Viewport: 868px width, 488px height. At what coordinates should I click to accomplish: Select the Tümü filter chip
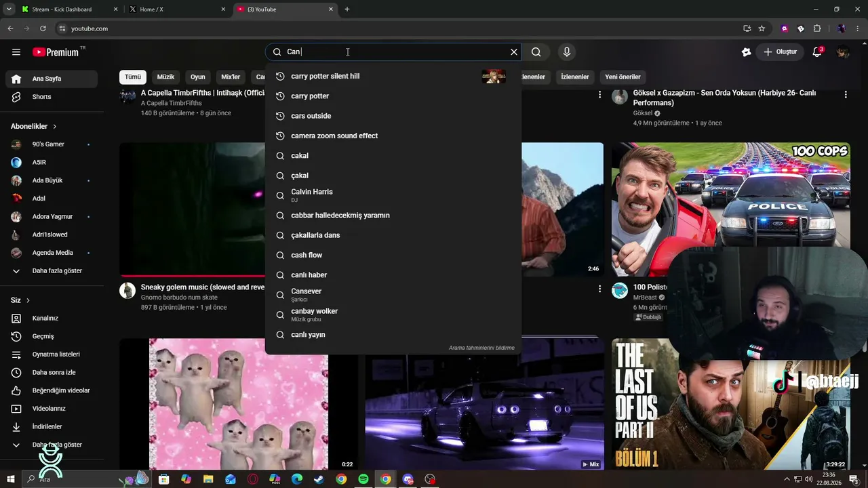tap(133, 77)
